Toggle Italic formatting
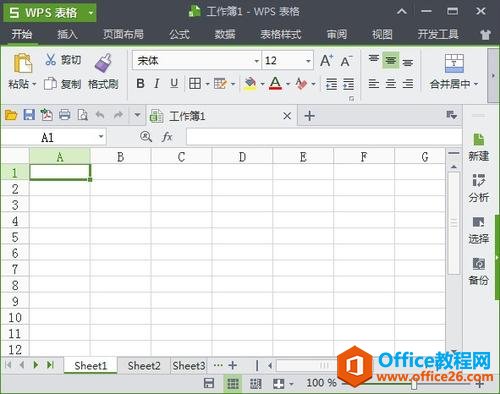 point(157,83)
